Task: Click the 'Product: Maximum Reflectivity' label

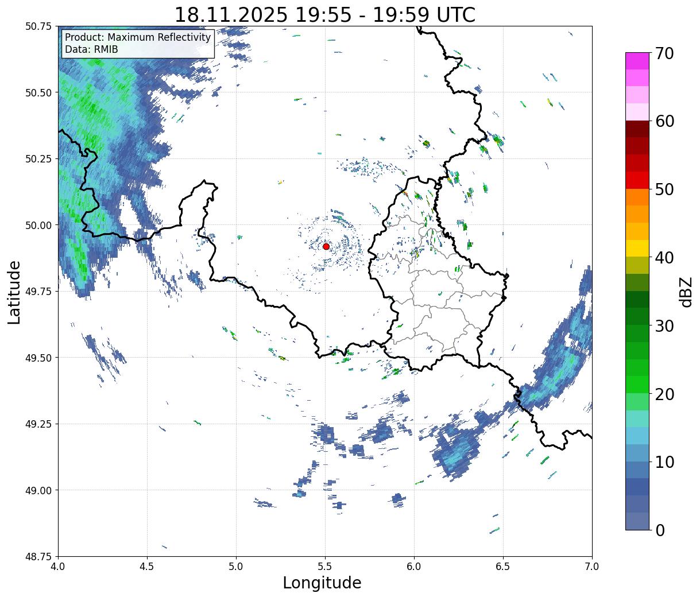Action: (x=138, y=37)
